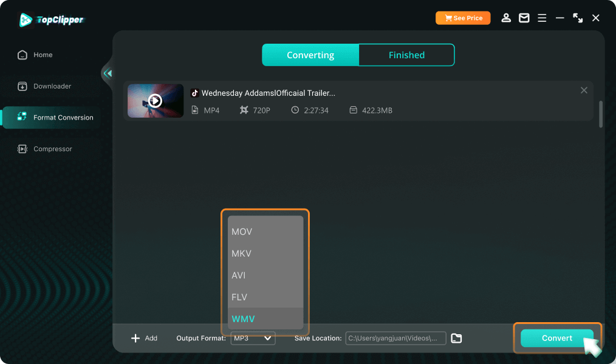
Task: Click the TikTok source icon
Action: click(x=194, y=93)
